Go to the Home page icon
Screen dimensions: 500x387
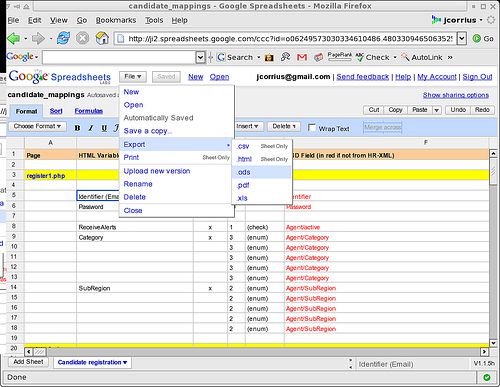[x=102, y=38]
